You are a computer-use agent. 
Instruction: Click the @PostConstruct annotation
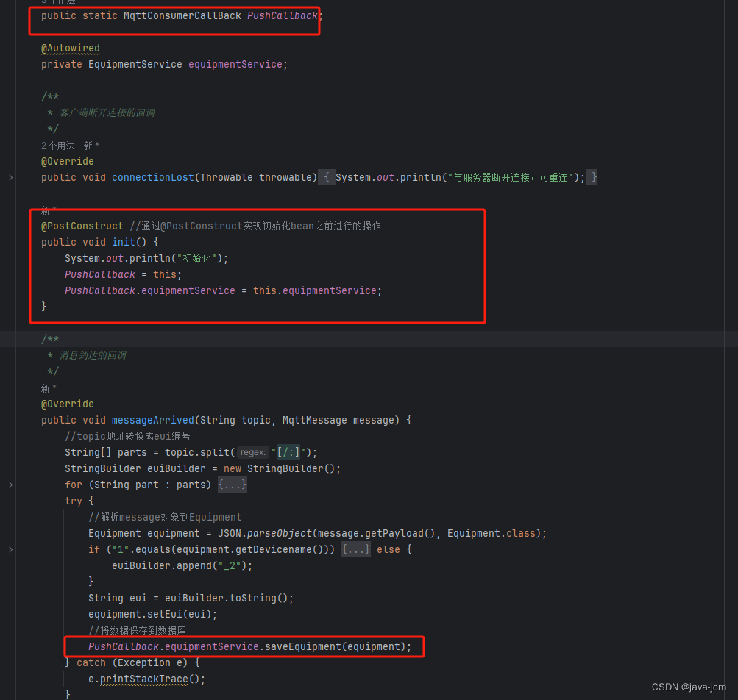point(82,226)
